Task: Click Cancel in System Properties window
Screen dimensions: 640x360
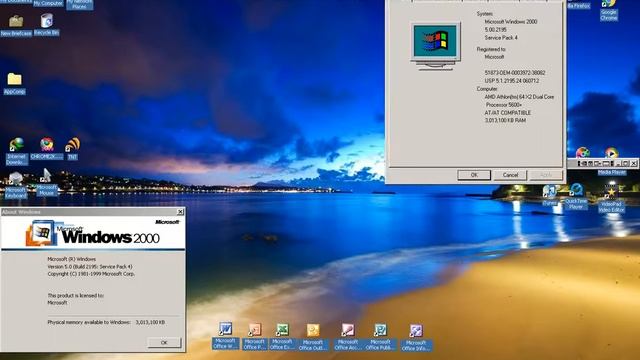Action: point(510,175)
